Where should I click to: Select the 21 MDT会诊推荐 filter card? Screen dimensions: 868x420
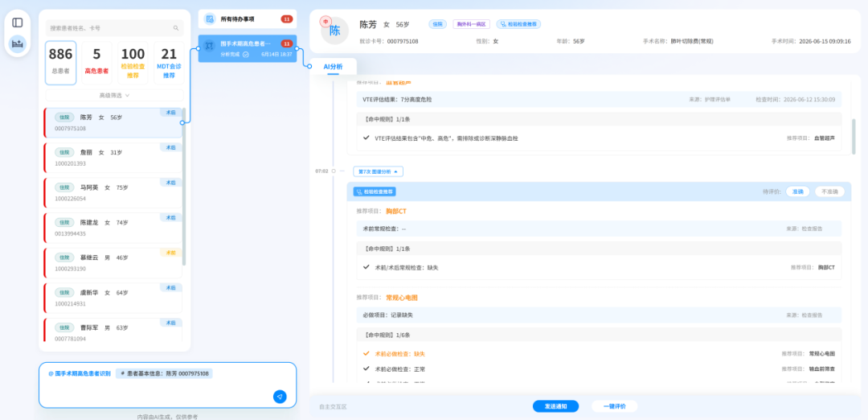169,63
